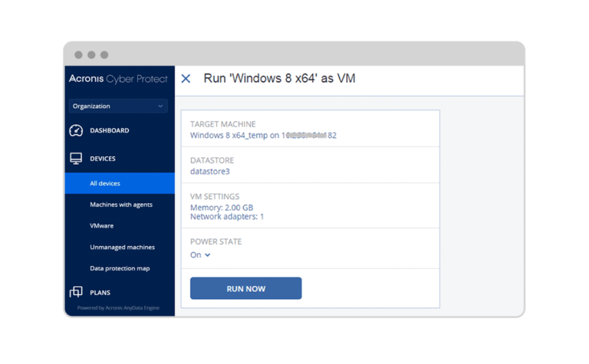Click the POWER STATE label

click(216, 241)
